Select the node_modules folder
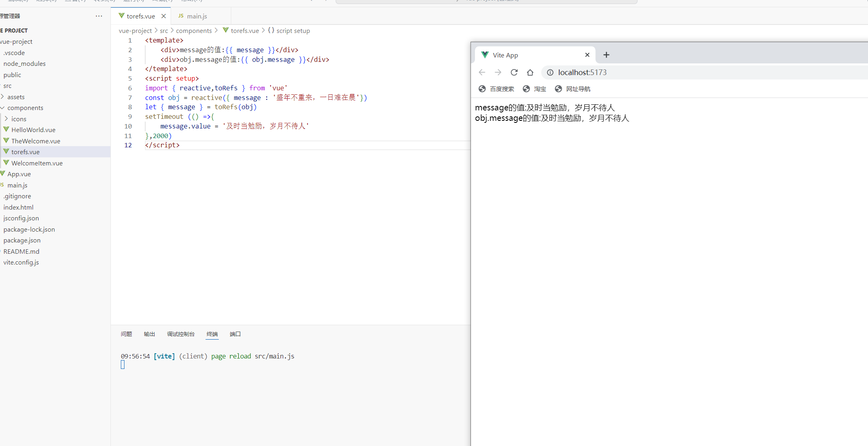This screenshot has height=446, width=868. [x=24, y=63]
